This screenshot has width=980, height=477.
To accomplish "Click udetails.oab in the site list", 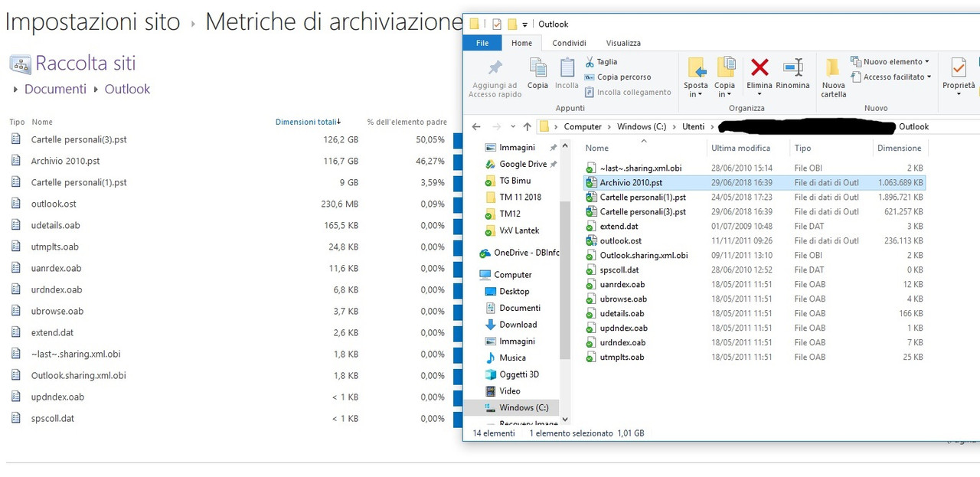I will pos(55,226).
